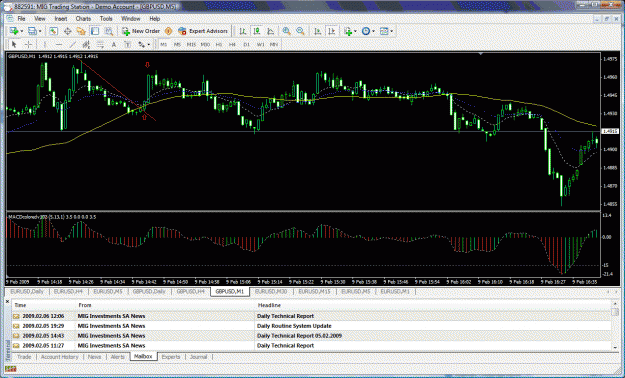Toggle Expert Advisors on or off
The height and width of the screenshot is (378, 625).
203,31
